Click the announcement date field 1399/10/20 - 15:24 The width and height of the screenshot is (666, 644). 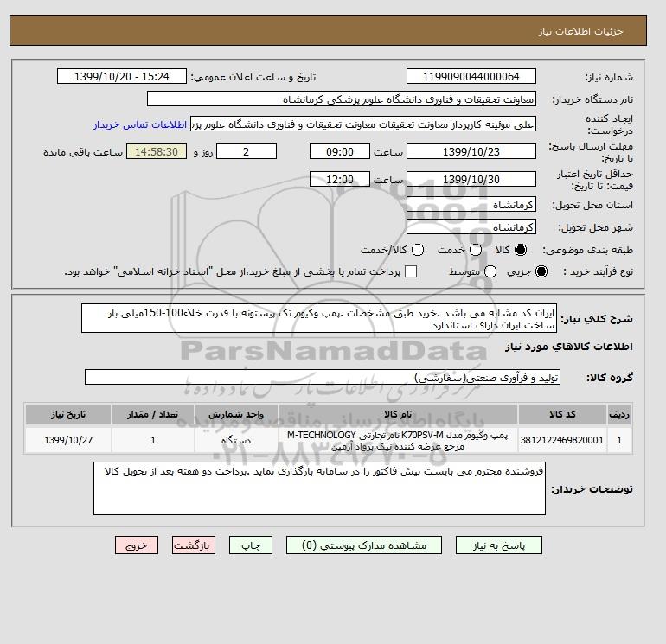[122, 76]
